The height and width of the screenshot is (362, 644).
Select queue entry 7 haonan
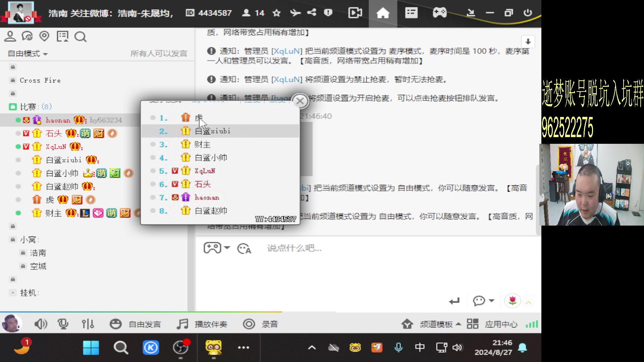point(220,197)
